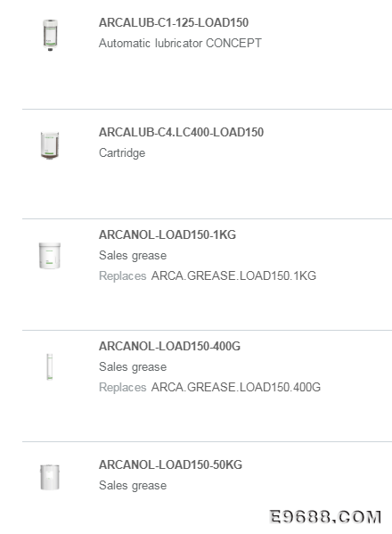Open the ARCALUB-C4.LC400 cartridge product image
This screenshot has height=534, width=392.
(x=50, y=145)
